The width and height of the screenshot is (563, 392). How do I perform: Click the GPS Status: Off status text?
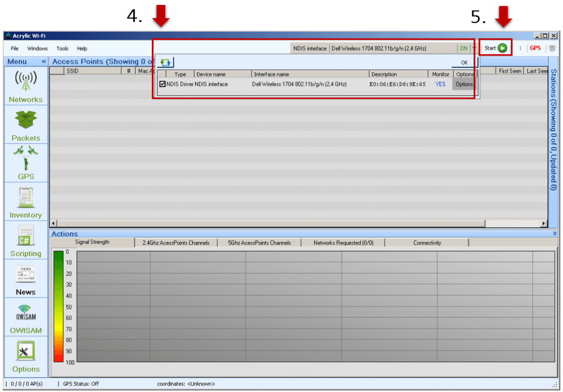[81, 384]
